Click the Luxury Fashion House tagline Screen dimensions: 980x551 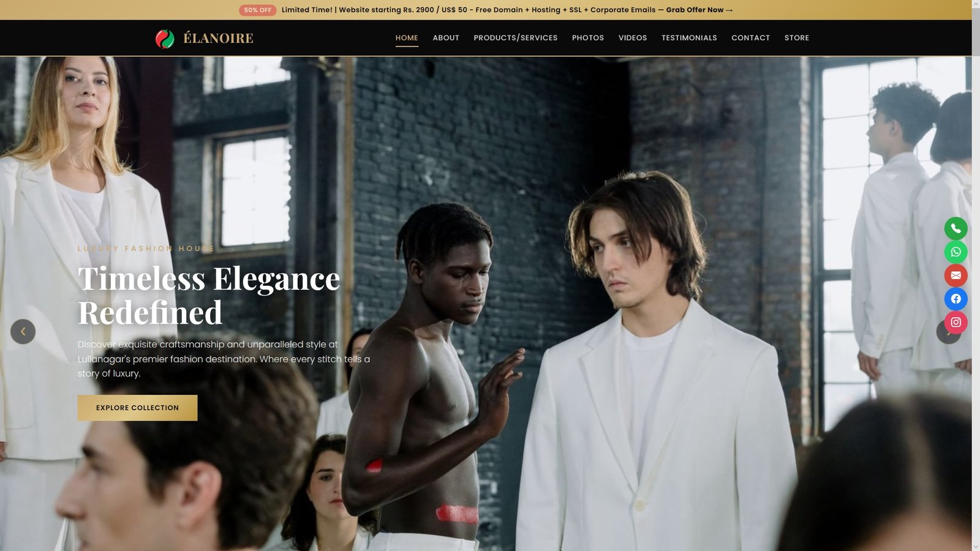[x=146, y=249]
